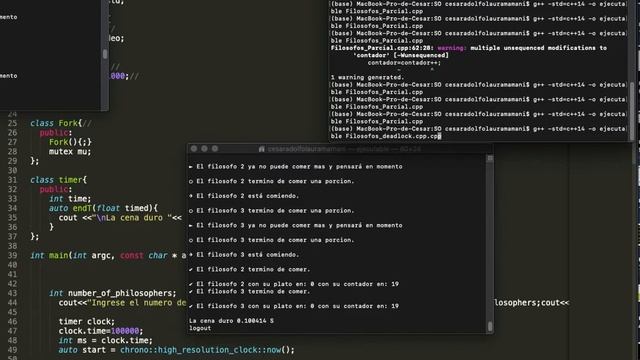640x360 pixels.
Task: Click the 'clock.time=100000;' assignment
Action: [101, 331]
